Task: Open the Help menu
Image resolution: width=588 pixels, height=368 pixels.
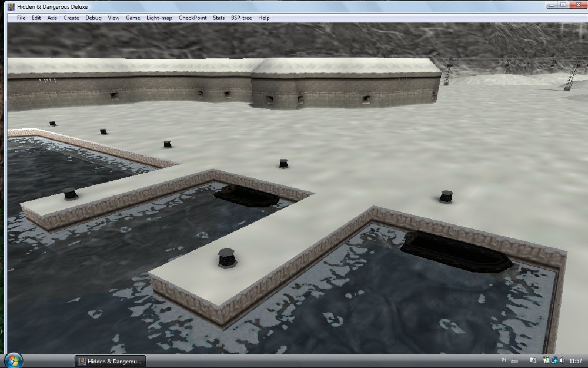Action: pos(264,18)
